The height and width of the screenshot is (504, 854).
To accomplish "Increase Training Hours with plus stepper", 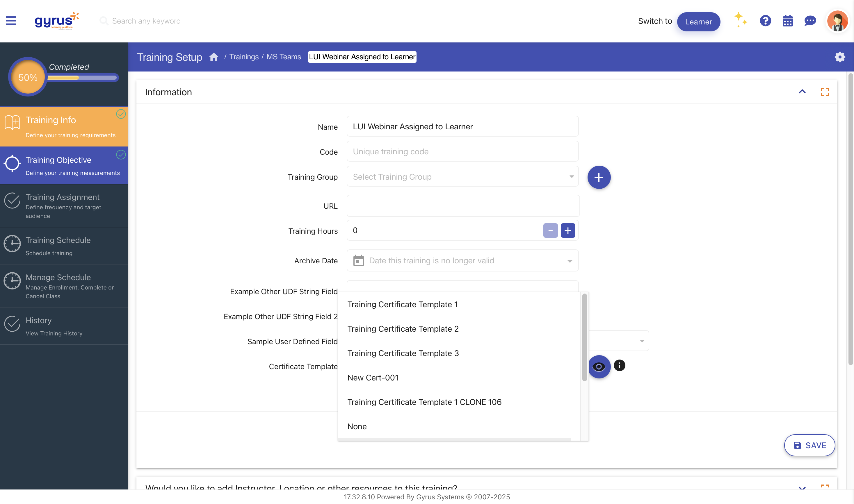I will 567,230.
